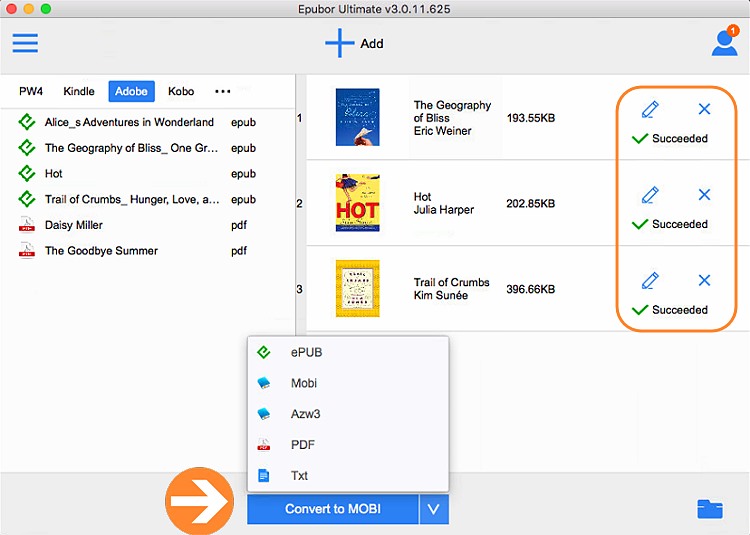Click the 396.66KB file size

coord(530,289)
